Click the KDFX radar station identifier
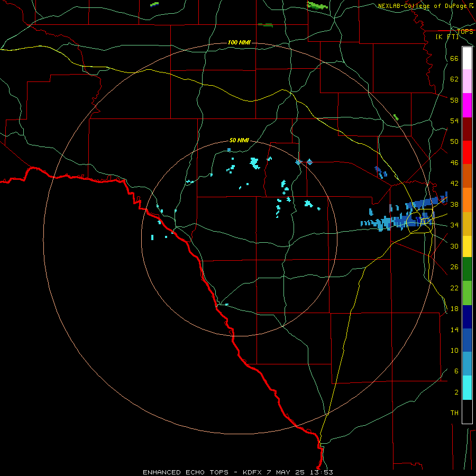 coord(253,472)
